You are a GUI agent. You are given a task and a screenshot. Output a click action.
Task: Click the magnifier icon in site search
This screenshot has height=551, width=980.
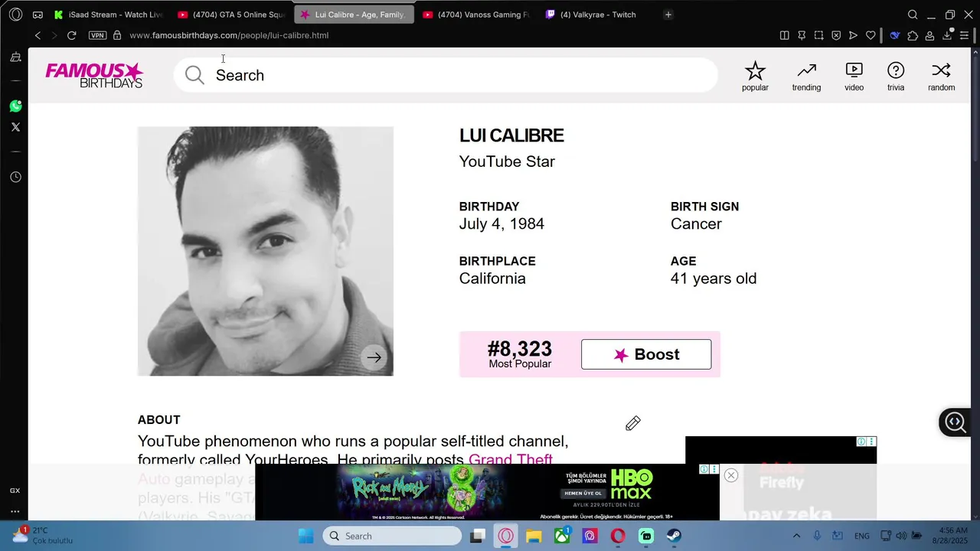(x=194, y=75)
